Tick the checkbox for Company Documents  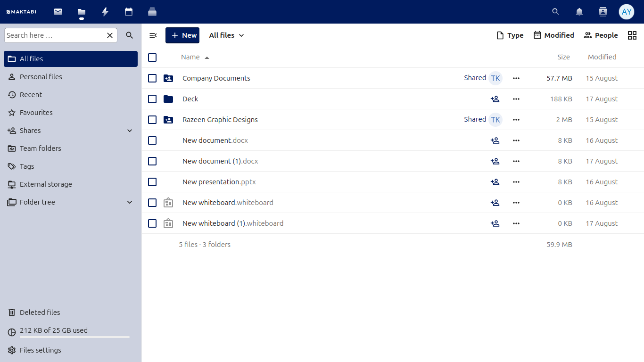(152, 78)
